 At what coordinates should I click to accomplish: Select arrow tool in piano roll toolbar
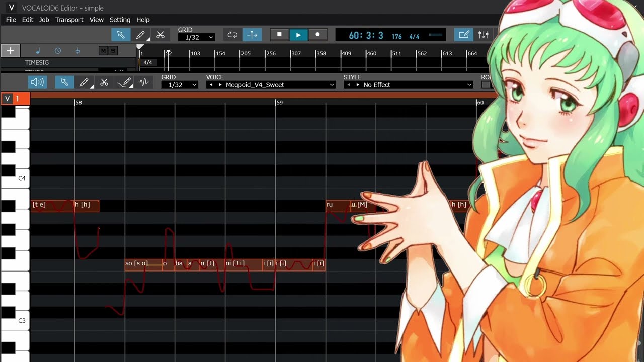pyautogui.click(x=64, y=82)
